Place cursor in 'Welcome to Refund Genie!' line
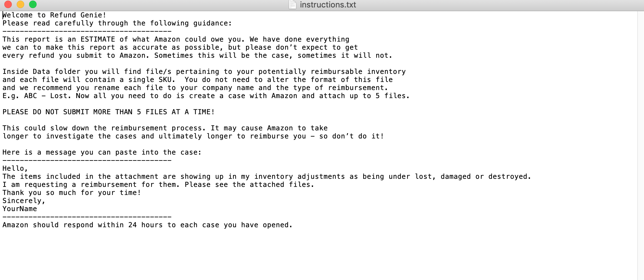 (54, 15)
